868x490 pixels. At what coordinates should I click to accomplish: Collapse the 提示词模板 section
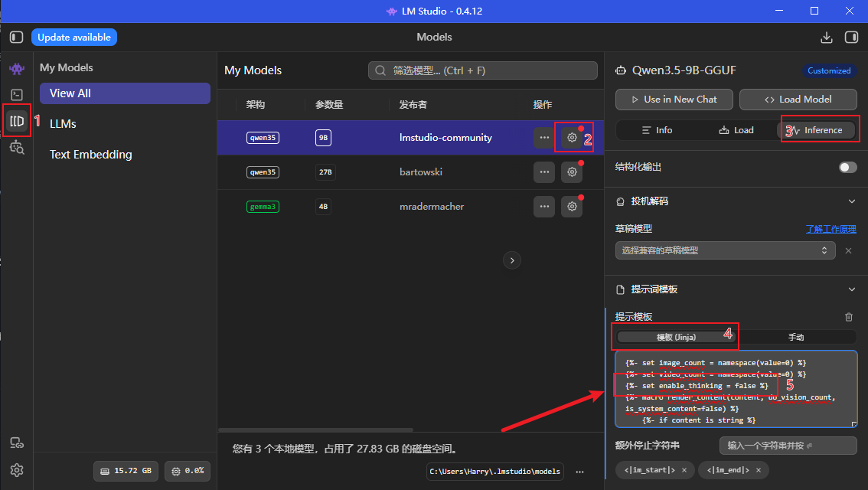point(851,289)
